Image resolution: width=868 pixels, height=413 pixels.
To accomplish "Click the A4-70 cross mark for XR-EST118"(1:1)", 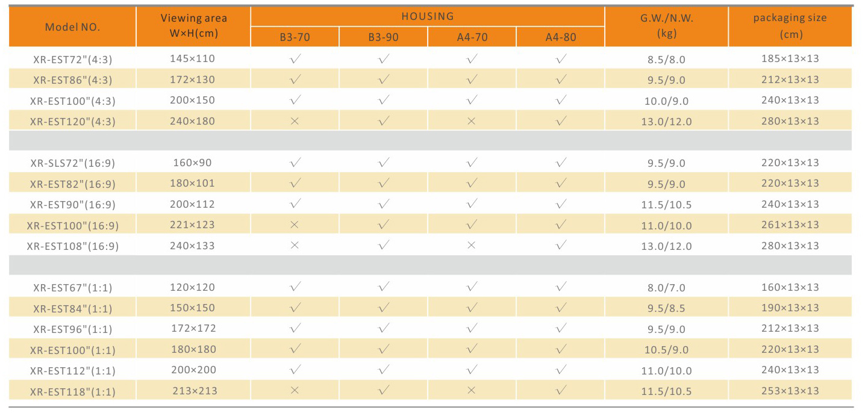I will (x=472, y=391).
